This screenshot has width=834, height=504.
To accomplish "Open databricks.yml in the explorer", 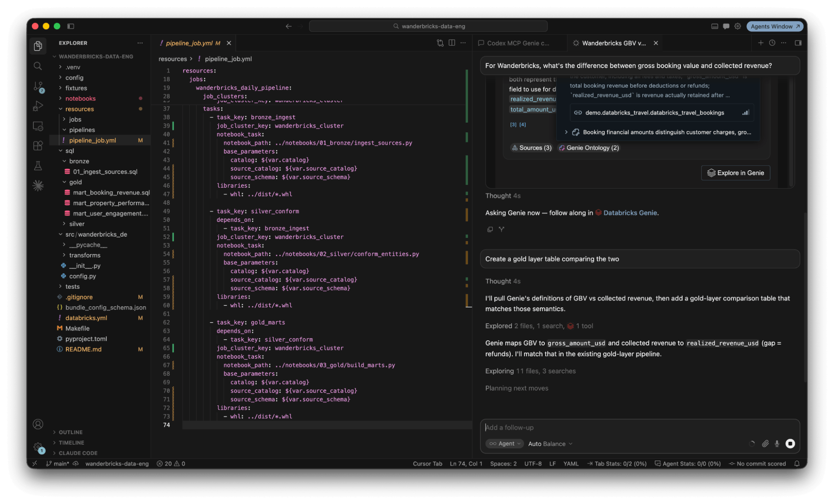I will 86,318.
